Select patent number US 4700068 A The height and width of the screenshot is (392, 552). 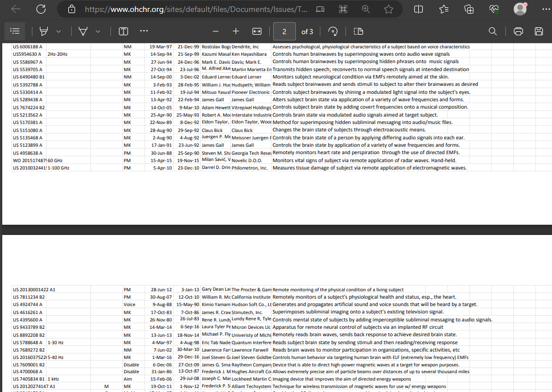pyautogui.click(x=27, y=372)
